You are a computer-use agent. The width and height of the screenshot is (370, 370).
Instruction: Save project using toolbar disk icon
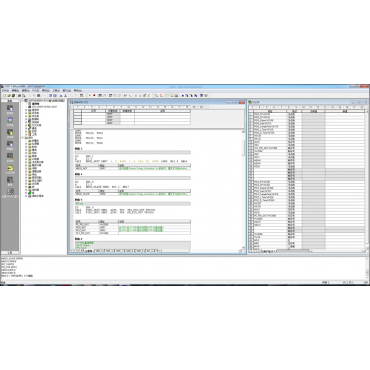coord(13,95)
